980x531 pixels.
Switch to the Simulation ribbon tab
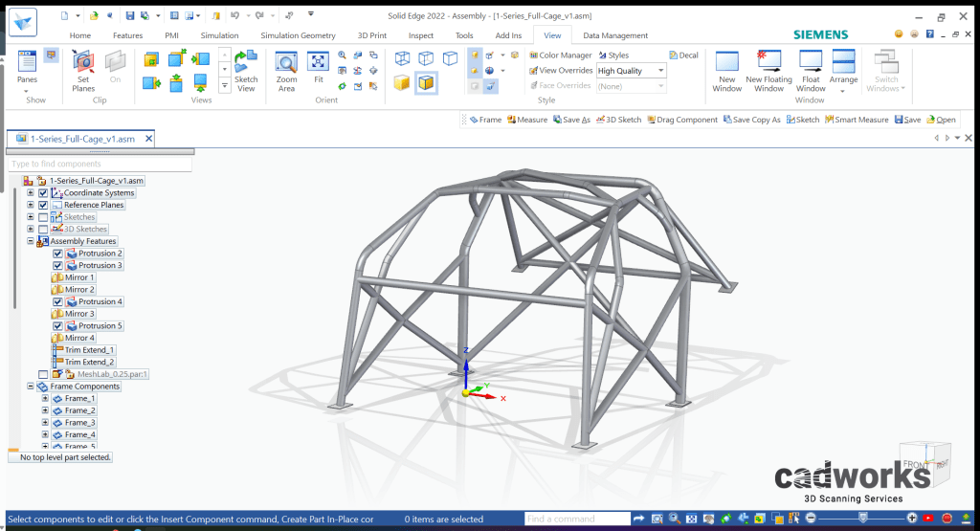coord(219,35)
